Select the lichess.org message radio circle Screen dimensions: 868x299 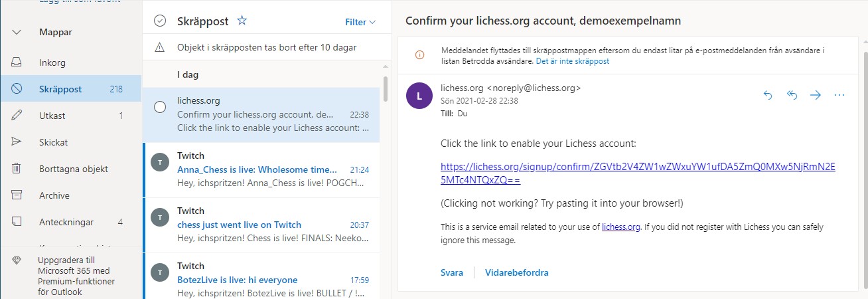pos(160,108)
